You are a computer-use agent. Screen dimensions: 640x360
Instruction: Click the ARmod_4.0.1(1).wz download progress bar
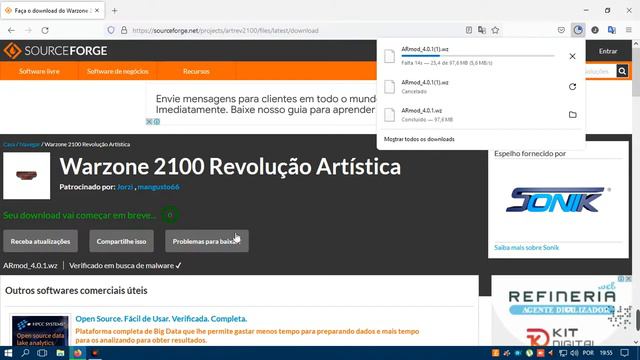tap(478, 56)
